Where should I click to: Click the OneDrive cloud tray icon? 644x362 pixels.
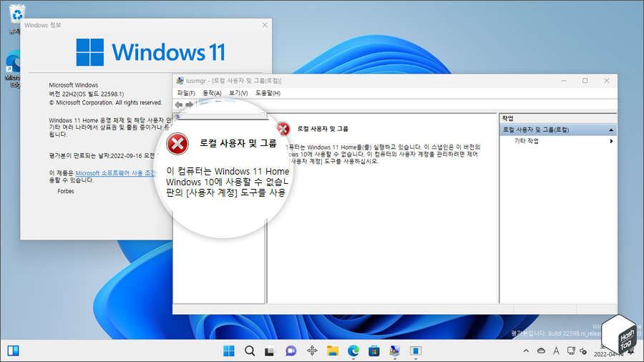(x=542, y=351)
